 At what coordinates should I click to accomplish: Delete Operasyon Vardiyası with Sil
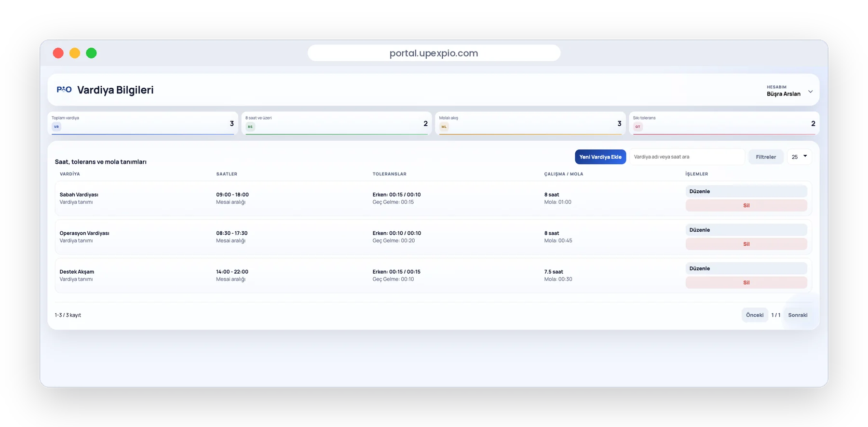click(746, 244)
